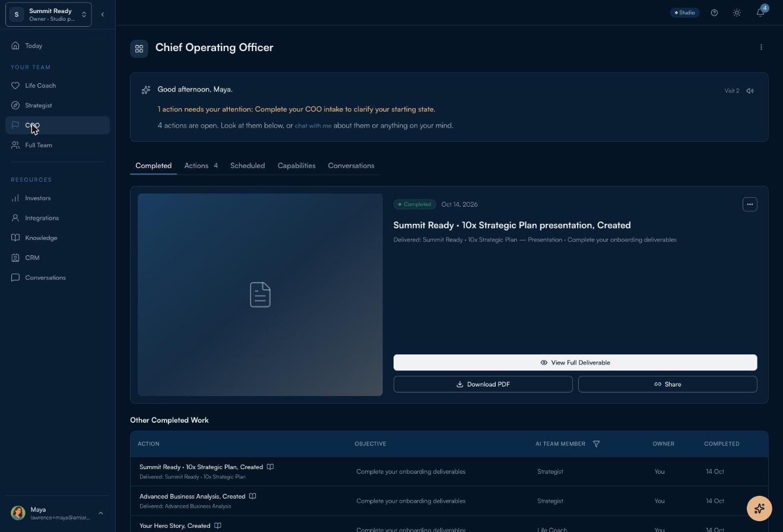Click the 'chat with me' link
The width and height of the screenshot is (783, 532).
coord(313,126)
